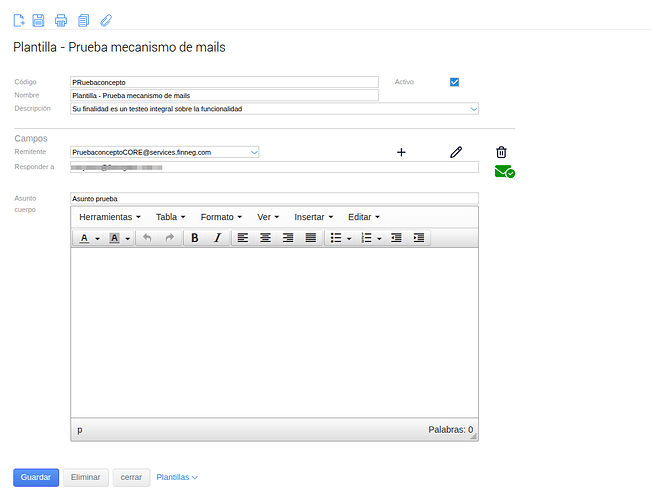The height and width of the screenshot is (500, 652).
Task: Click the save floppy disk icon
Action: [x=38, y=20]
